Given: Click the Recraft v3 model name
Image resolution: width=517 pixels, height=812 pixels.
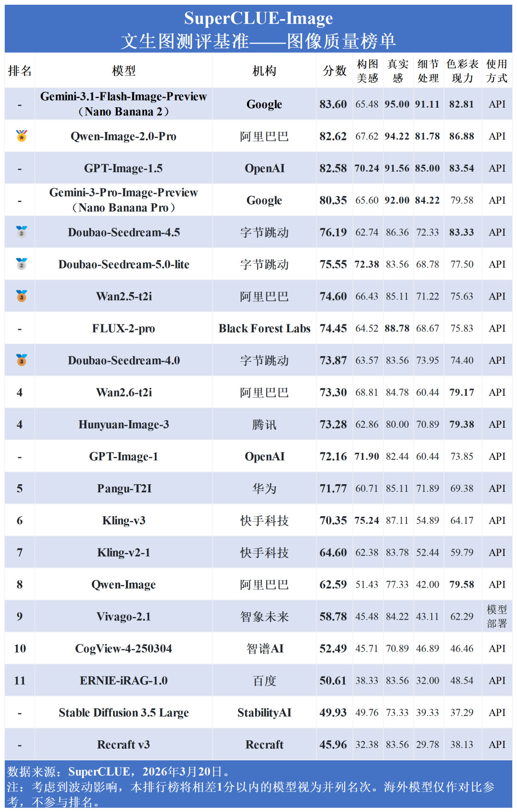Looking at the screenshot, I should tap(124, 745).
